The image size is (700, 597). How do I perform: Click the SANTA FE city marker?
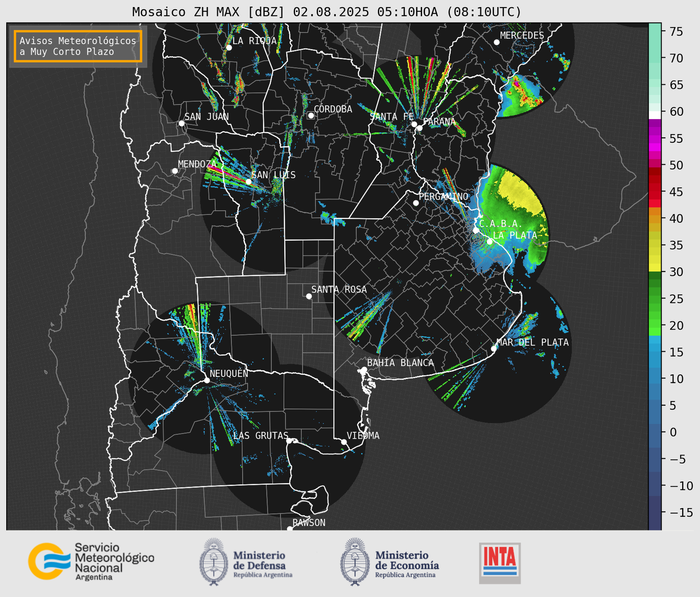(x=414, y=124)
